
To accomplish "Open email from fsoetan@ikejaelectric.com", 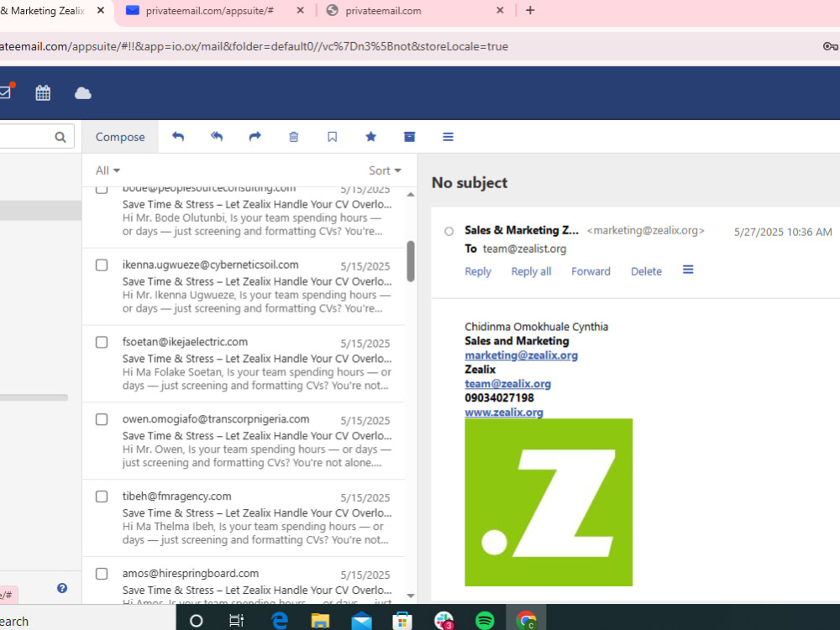I will [x=244, y=363].
